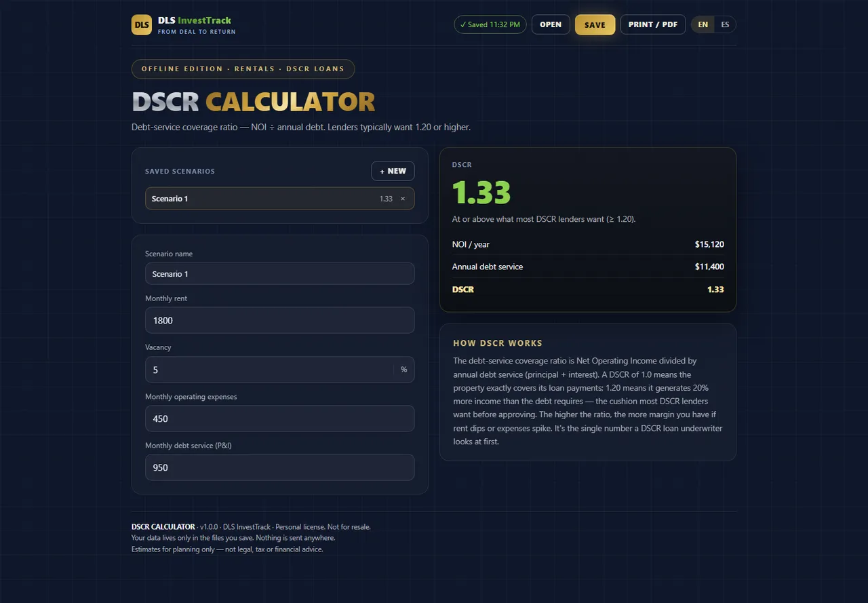Click the Monthly rent input showing 1800

click(x=279, y=320)
